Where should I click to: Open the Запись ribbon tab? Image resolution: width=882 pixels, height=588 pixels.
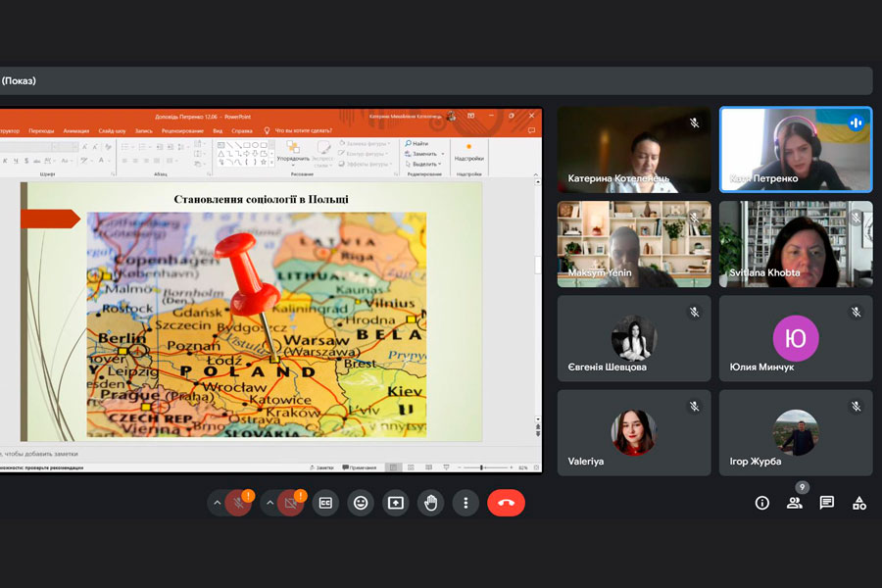point(143,130)
